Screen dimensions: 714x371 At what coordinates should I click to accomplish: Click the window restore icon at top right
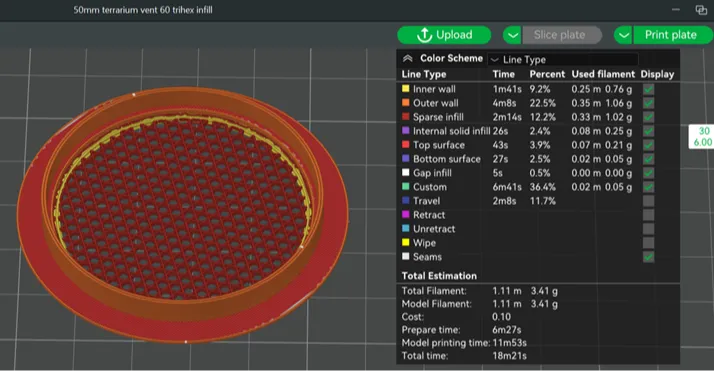[x=701, y=10]
